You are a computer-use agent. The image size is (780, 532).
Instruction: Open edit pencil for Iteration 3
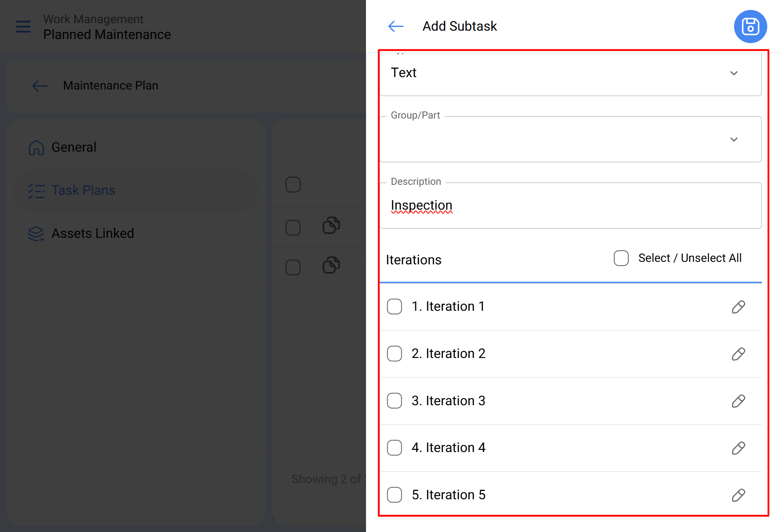(x=738, y=401)
